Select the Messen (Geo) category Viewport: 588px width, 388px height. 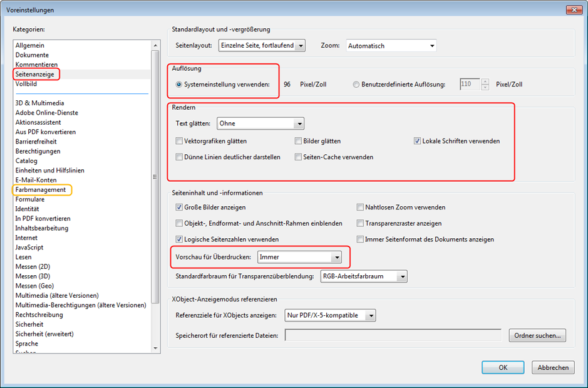[x=34, y=286]
